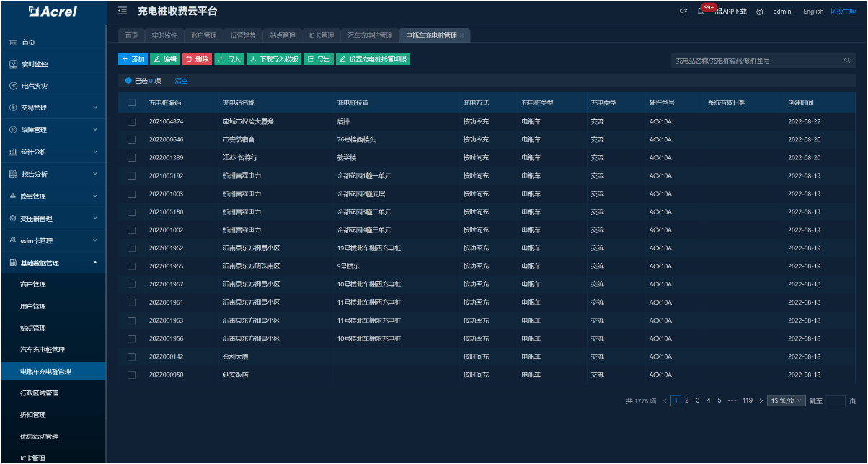
Task: Click the 切换主题 theme switch link
Action: pyautogui.click(x=843, y=12)
